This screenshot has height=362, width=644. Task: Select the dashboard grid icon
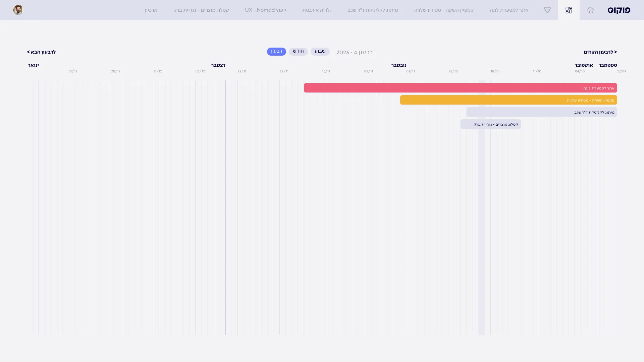point(569,10)
